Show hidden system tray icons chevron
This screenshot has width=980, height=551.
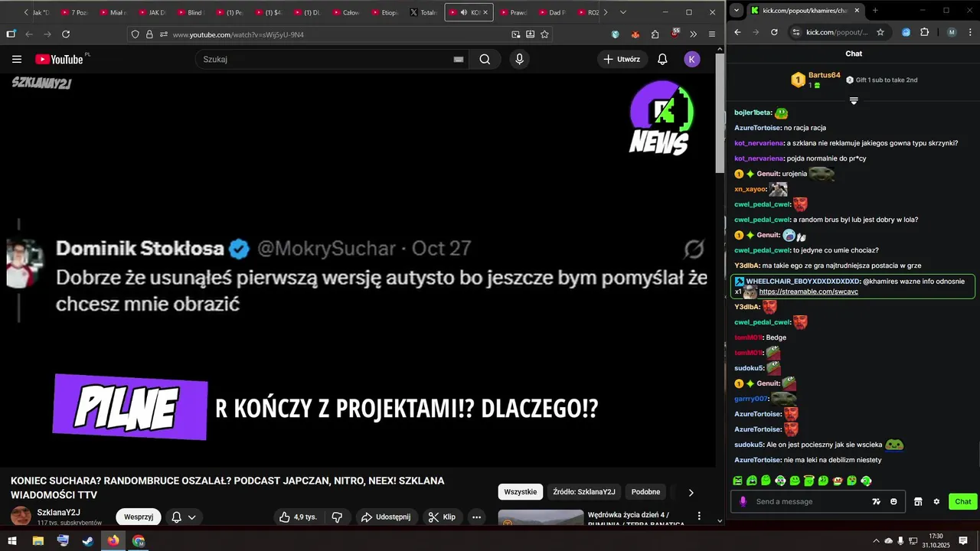point(877,540)
